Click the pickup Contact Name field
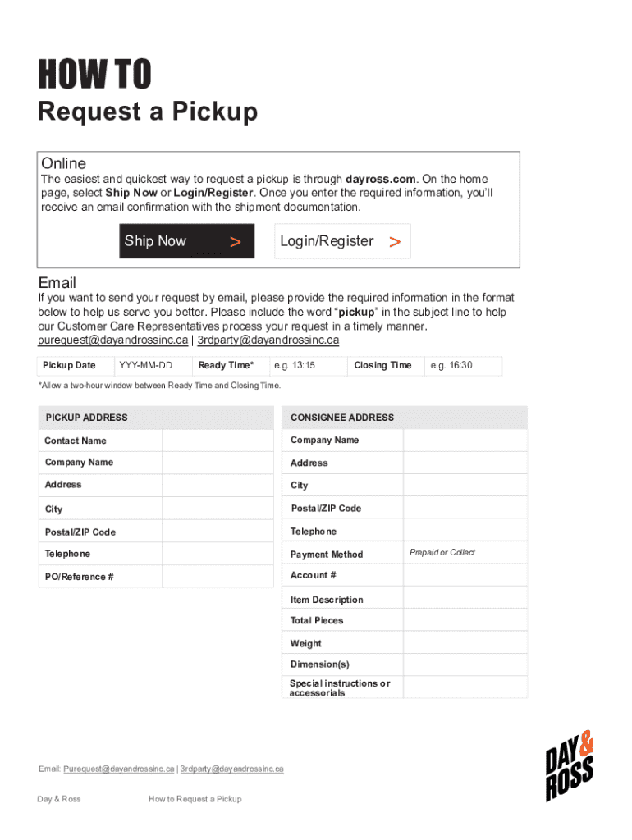 pyautogui.click(x=217, y=441)
